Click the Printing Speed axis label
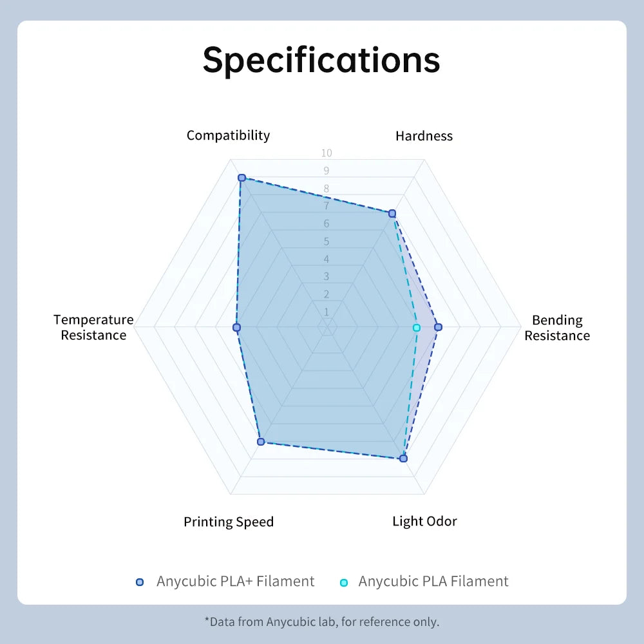 coord(229,522)
